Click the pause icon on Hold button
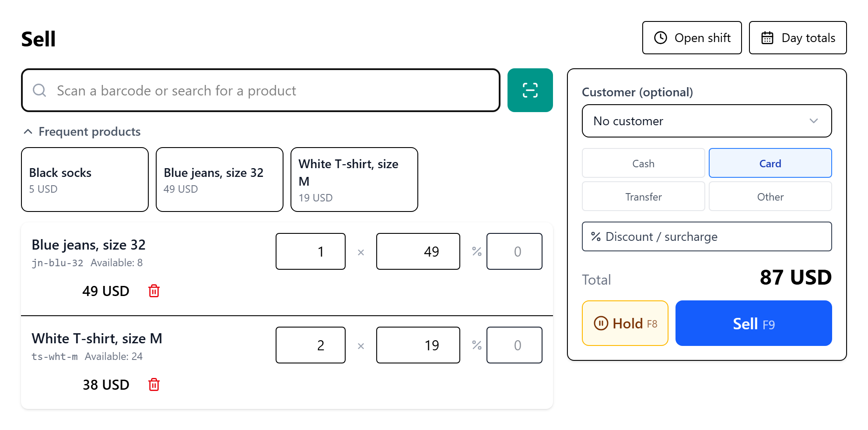Viewport: 868px width, 430px height. point(601,323)
